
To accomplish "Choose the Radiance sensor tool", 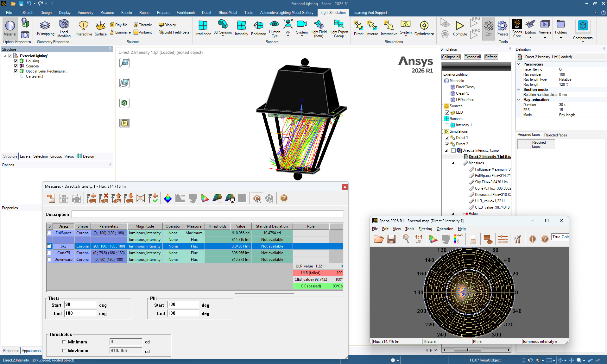I will (258, 28).
